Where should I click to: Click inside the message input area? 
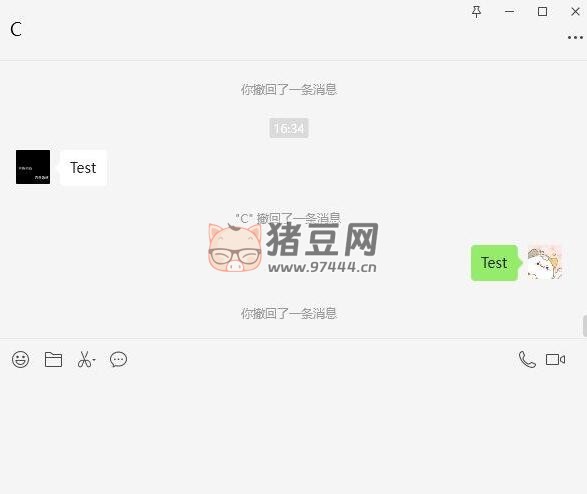click(x=294, y=430)
